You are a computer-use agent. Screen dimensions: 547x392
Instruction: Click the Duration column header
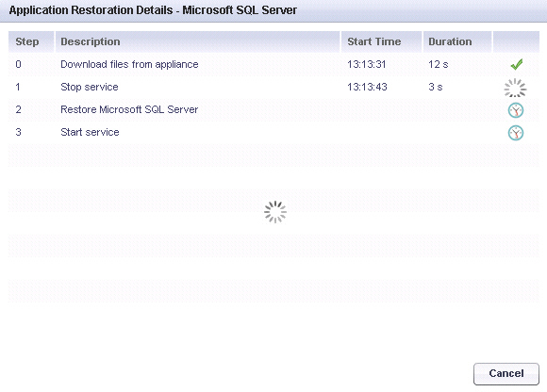click(x=457, y=41)
